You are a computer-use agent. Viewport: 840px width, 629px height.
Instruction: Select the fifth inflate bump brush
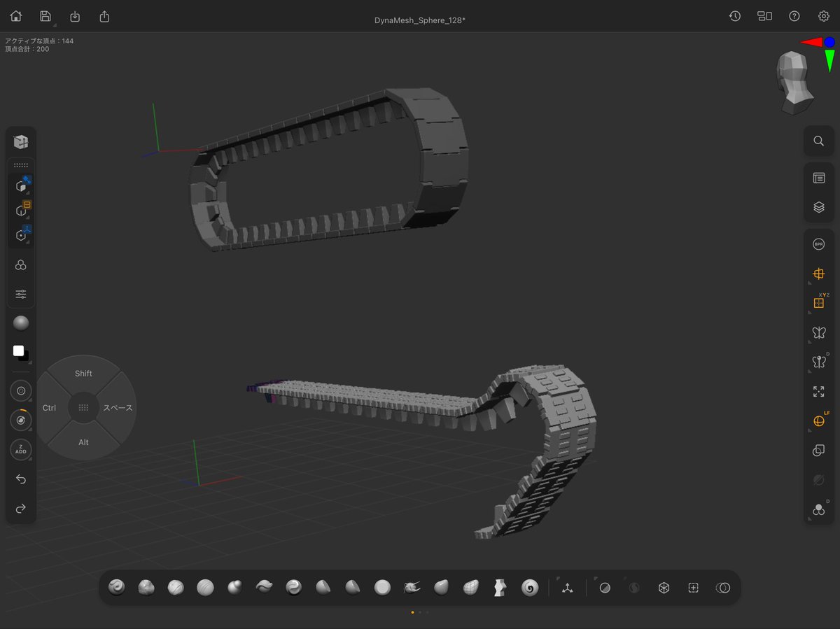click(234, 587)
